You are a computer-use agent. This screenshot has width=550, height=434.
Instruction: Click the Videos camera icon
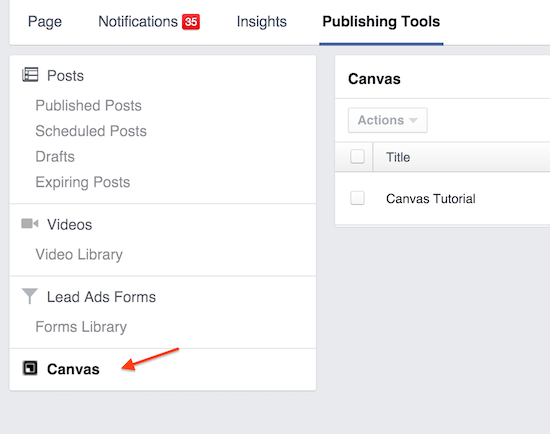(x=30, y=223)
